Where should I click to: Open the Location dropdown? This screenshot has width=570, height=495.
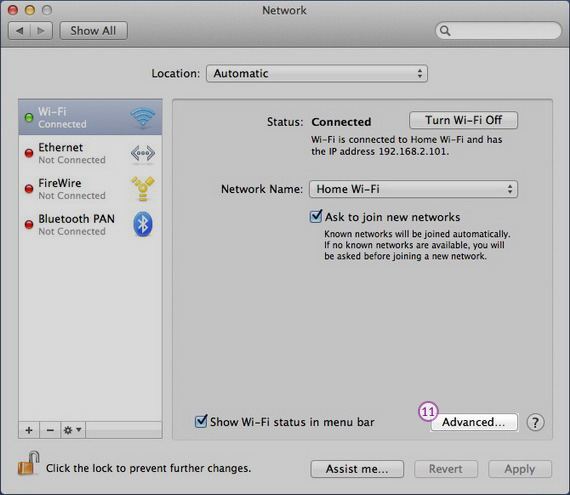(317, 73)
